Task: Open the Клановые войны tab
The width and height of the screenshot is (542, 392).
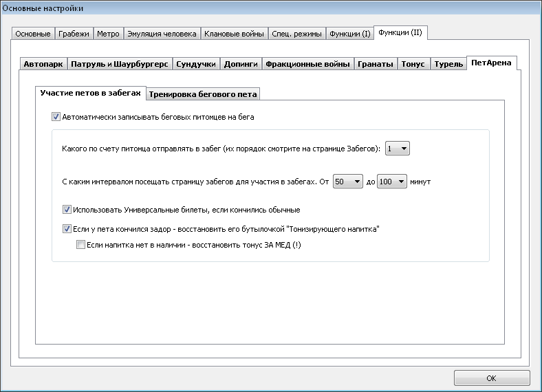Action: click(x=234, y=34)
